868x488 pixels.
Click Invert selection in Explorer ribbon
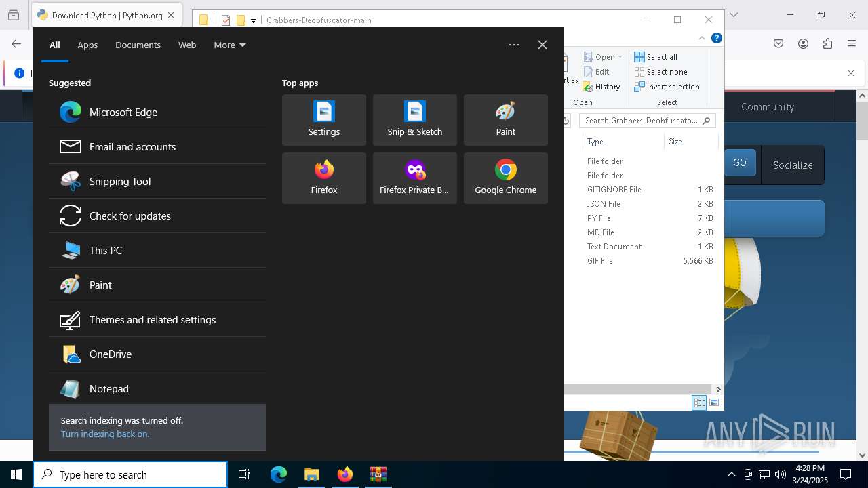point(667,87)
